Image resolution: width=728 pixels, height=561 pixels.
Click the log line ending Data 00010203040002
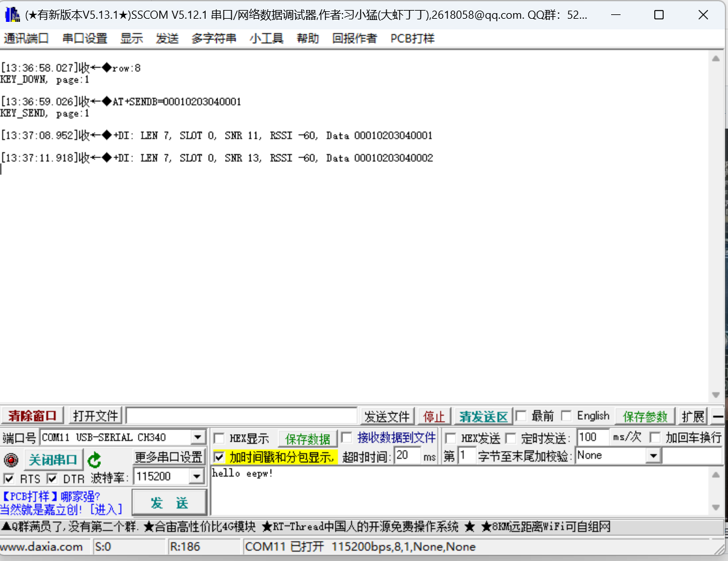(217, 158)
